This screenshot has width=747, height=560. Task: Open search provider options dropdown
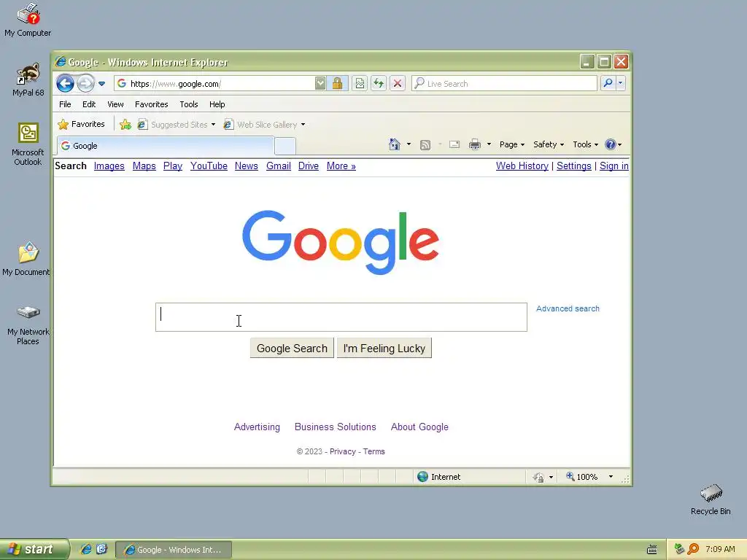(620, 83)
